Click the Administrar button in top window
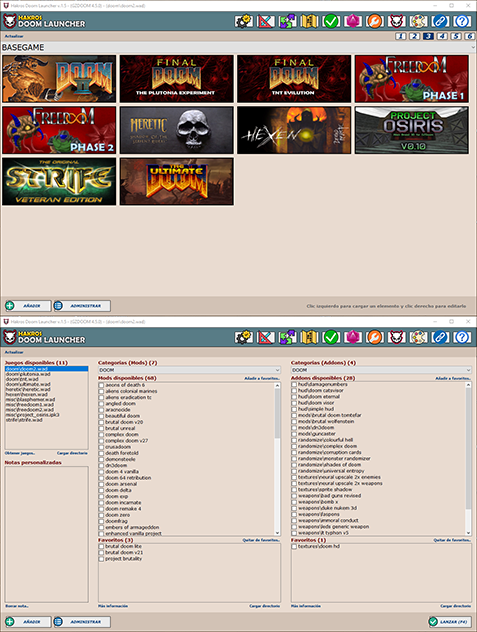The image size is (477, 632). 82,306
